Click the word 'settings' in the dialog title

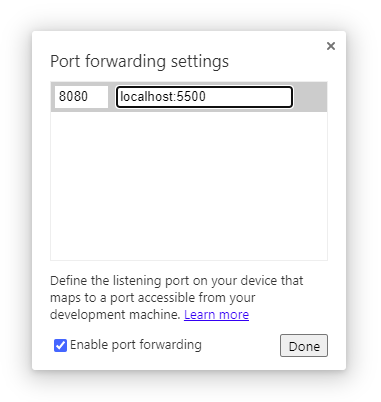pos(200,62)
